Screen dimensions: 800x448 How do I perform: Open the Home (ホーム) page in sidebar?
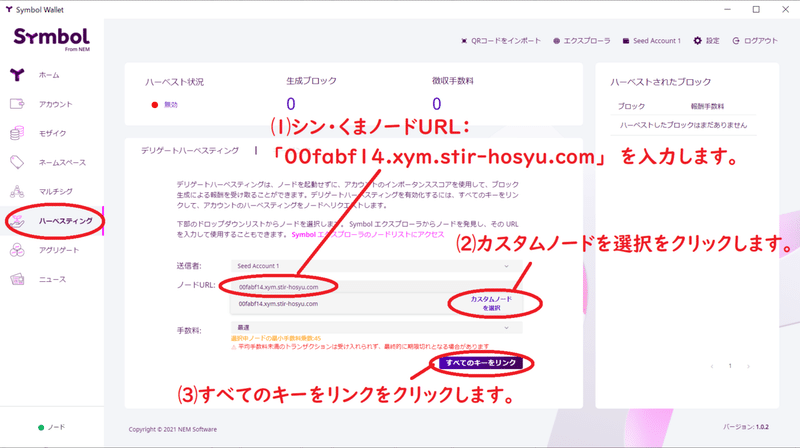49,75
